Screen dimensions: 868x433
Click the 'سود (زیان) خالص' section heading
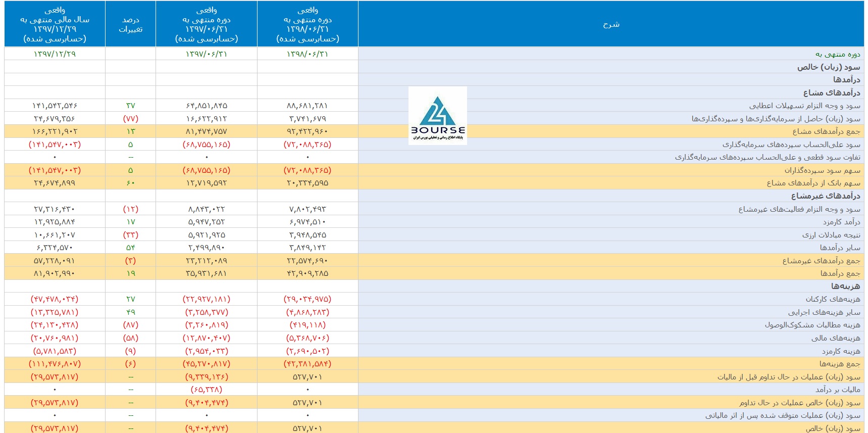pos(829,67)
